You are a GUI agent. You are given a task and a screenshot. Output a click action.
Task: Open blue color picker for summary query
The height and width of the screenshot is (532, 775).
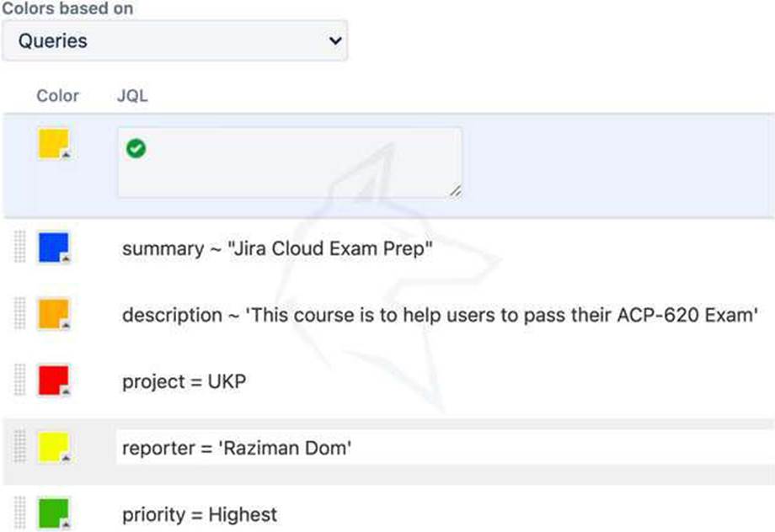[x=54, y=247]
